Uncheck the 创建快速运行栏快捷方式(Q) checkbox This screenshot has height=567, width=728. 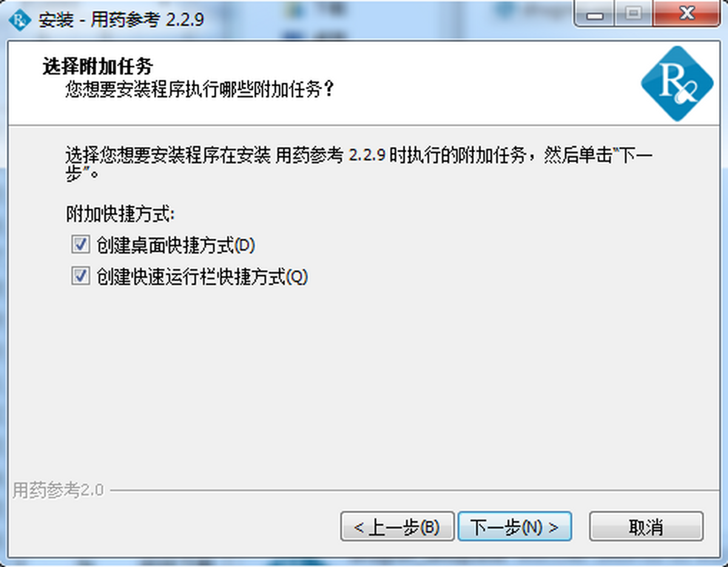point(79,277)
